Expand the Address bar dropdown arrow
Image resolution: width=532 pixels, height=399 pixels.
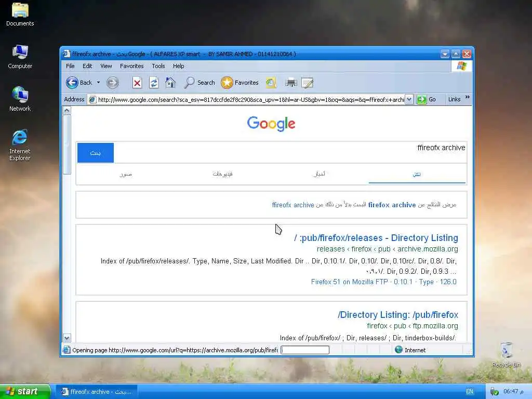[409, 99]
